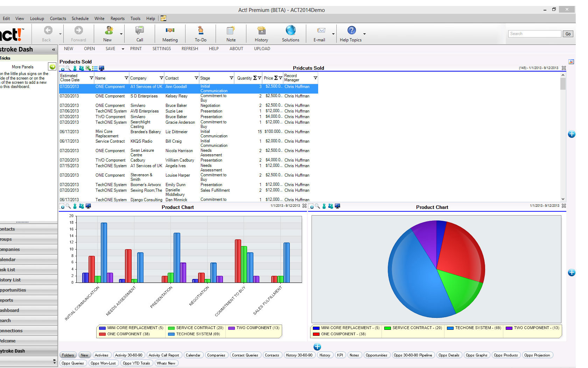Click the TECHONE SYSTEM swatch in bar chart legend
588x368 pixels.
171,334
